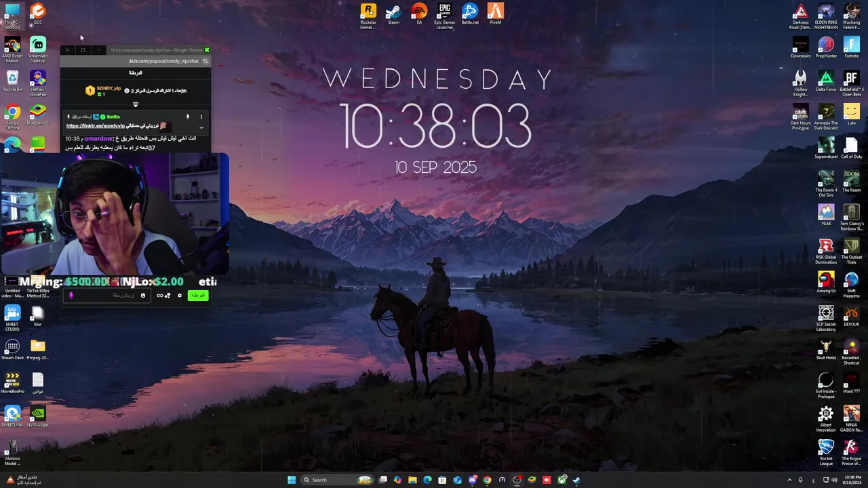Expand the leaderboard chevron below SONDY_vip
The width and height of the screenshot is (868, 488).
[x=136, y=104]
